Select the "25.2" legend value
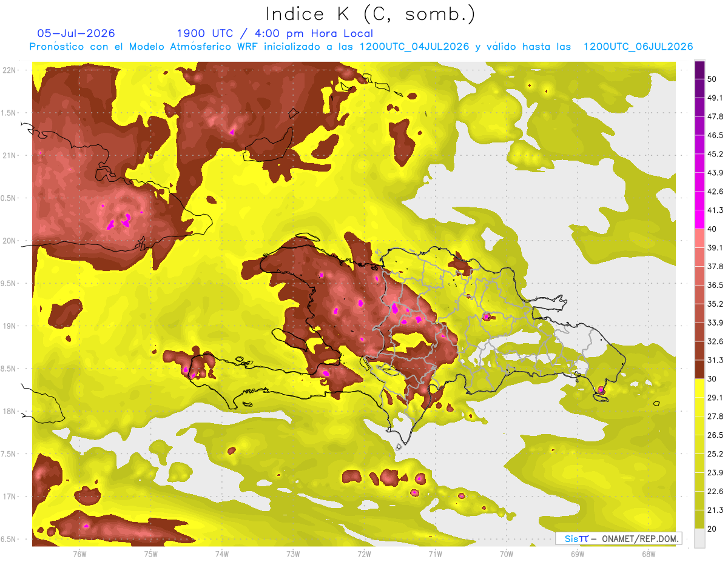Image resolution: width=728 pixels, height=562 pixels. point(715,454)
